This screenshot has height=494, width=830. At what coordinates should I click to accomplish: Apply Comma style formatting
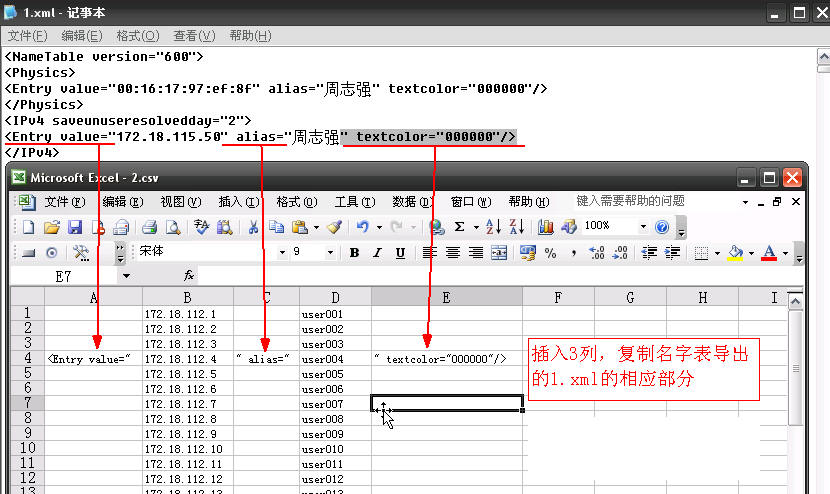(574, 254)
